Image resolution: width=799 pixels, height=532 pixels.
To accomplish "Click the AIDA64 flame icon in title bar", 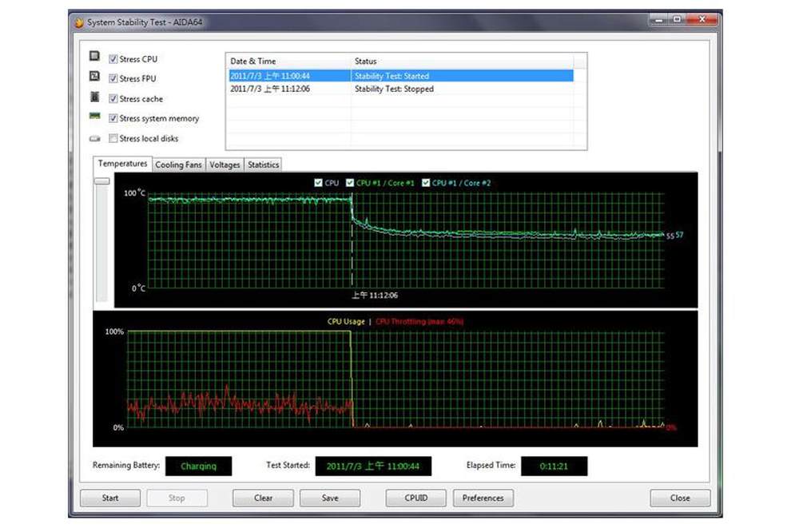I will click(79, 22).
